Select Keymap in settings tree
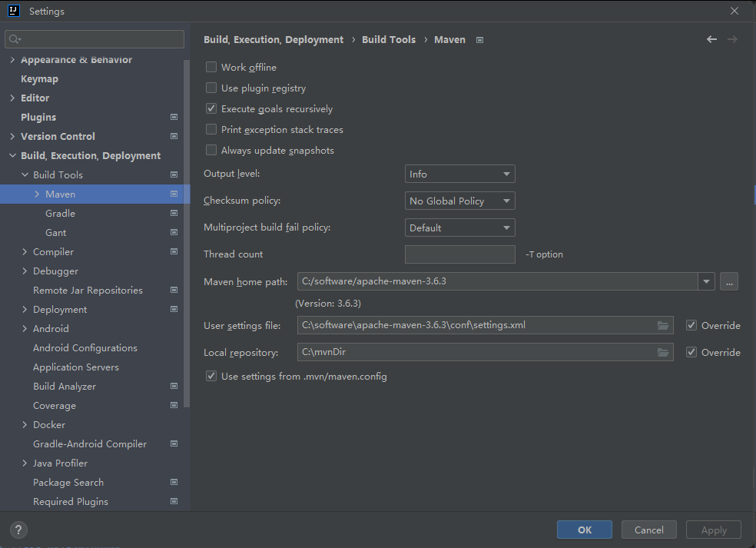 pos(39,78)
